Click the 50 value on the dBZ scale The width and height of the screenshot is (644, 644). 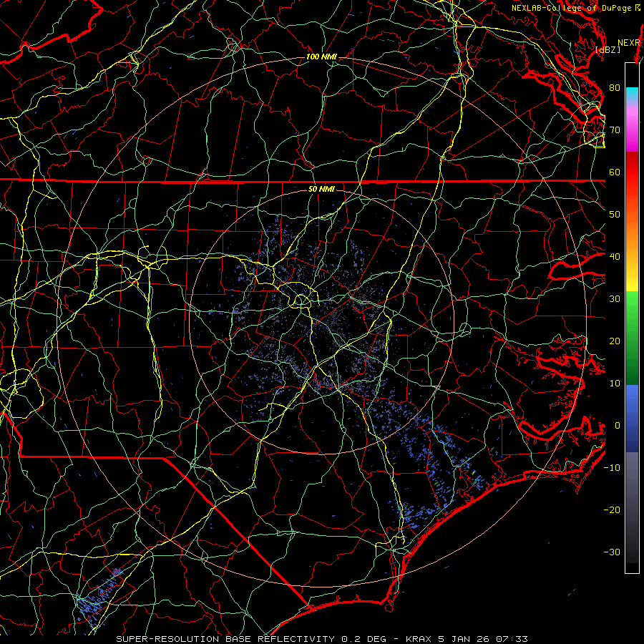click(x=615, y=215)
